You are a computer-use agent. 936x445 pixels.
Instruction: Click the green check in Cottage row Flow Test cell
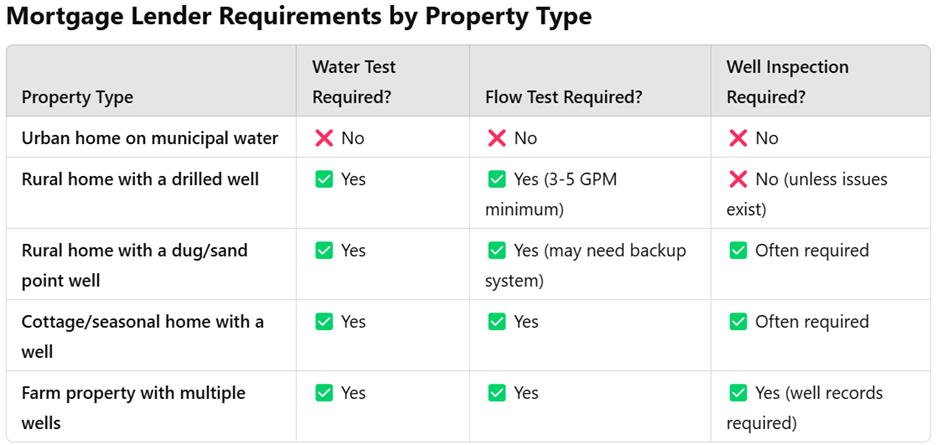pos(497,322)
